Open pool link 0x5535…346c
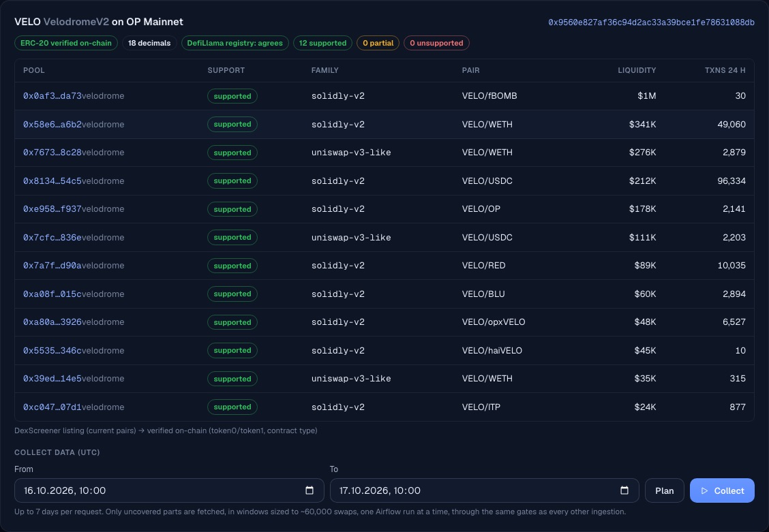The image size is (769, 532). click(x=52, y=350)
